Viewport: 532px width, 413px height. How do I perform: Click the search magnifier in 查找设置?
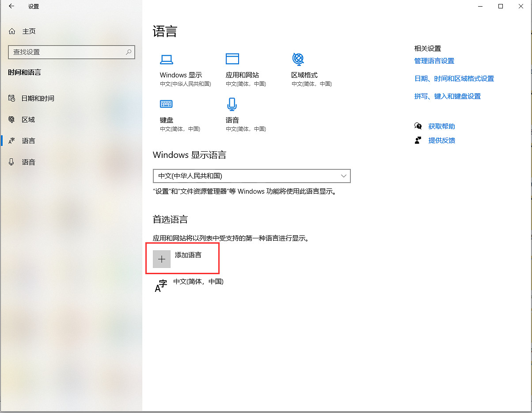coord(129,52)
